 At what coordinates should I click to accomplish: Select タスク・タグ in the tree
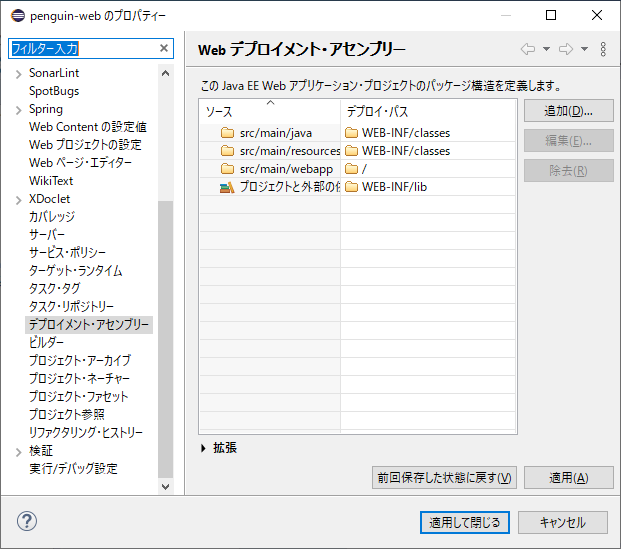coord(55,289)
